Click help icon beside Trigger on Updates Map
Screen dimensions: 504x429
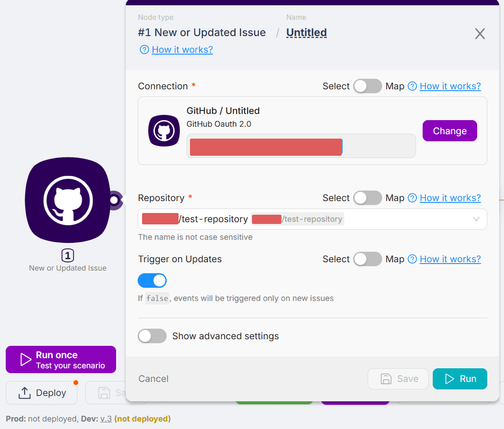point(412,259)
